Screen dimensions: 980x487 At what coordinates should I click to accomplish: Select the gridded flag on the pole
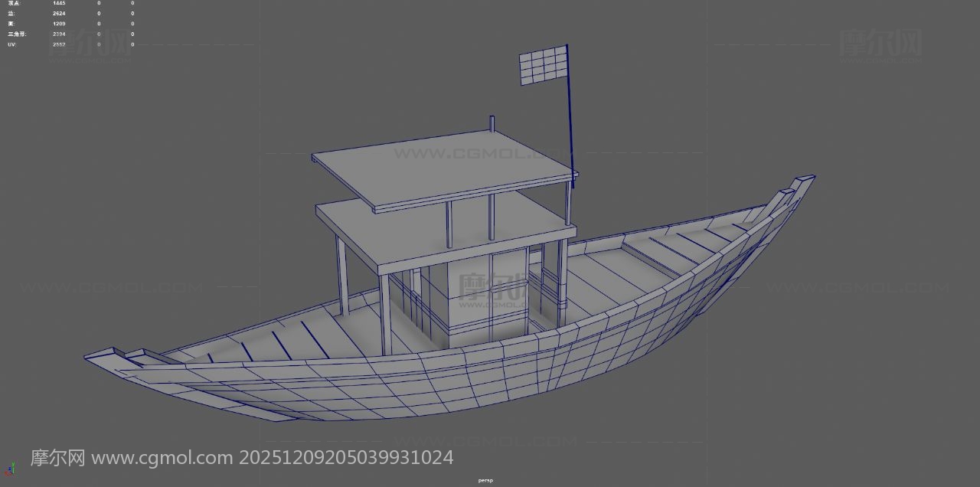543,65
